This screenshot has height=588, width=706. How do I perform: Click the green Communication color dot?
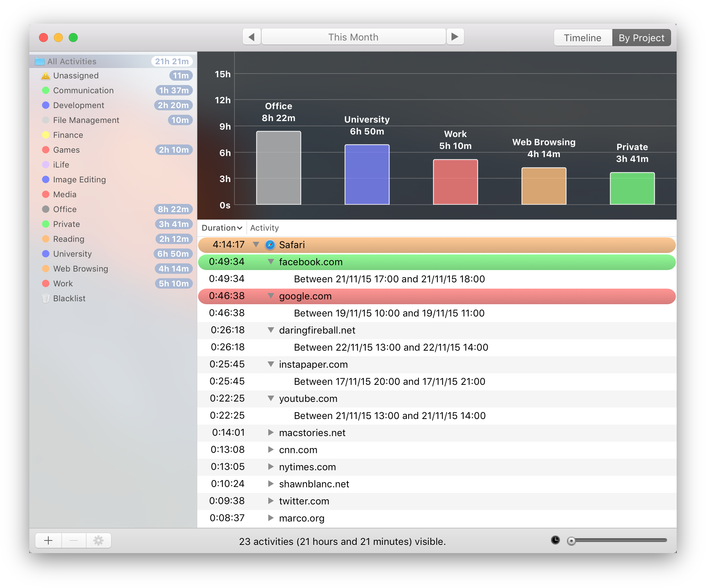tap(46, 90)
